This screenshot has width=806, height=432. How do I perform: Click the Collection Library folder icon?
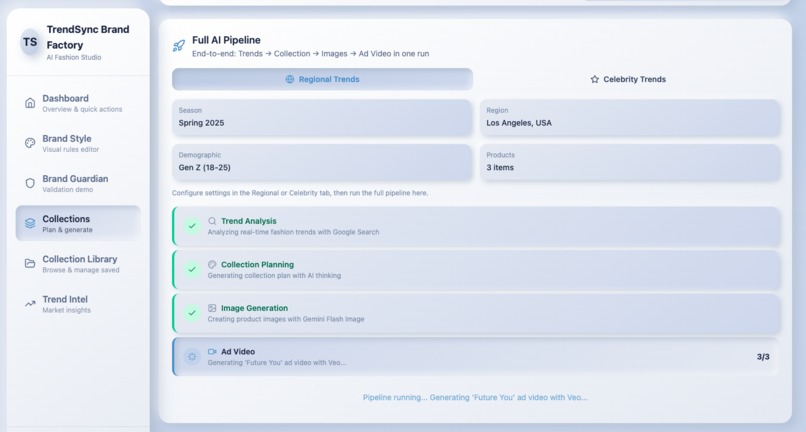pyautogui.click(x=30, y=263)
